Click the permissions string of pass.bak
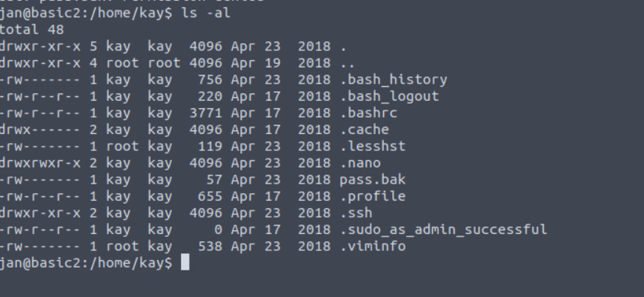Screen dimensions: 644x297 [x=40, y=180]
